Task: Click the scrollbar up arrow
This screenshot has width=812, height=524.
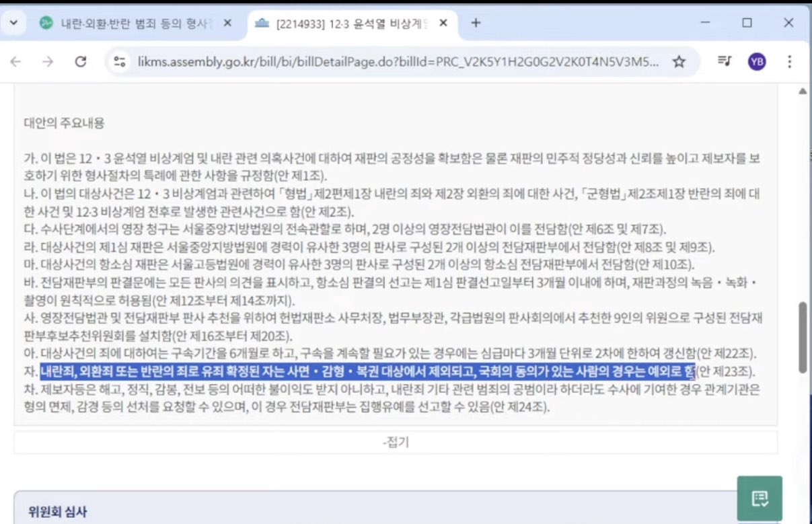Action: click(x=802, y=91)
